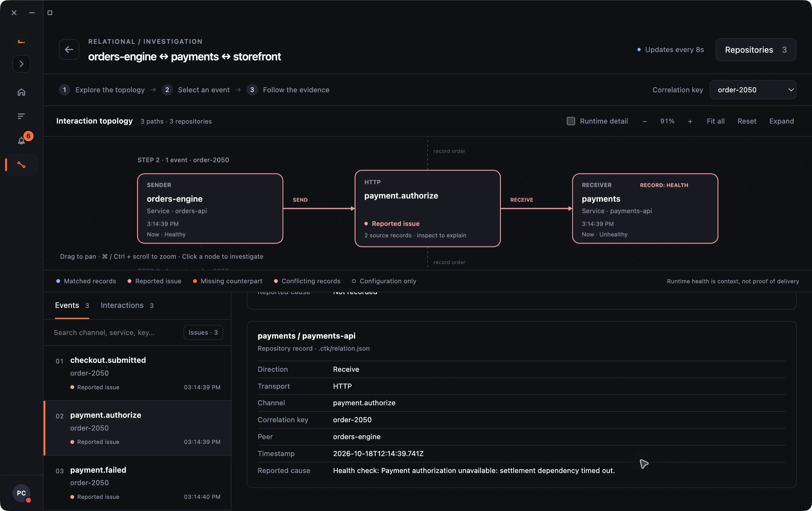This screenshot has width=812, height=511.
Task: Click the Peer value orders-engine
Action: (356, 437)
